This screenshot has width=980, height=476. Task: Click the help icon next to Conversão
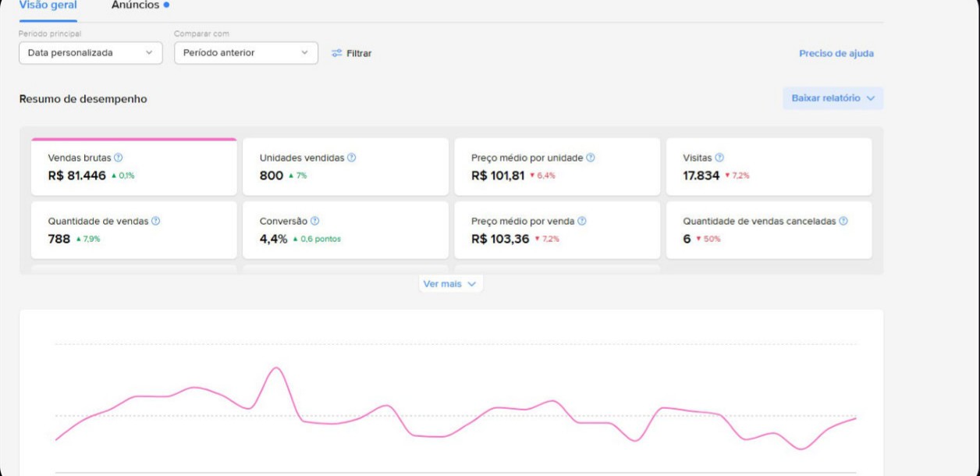[x=315, y=221]
